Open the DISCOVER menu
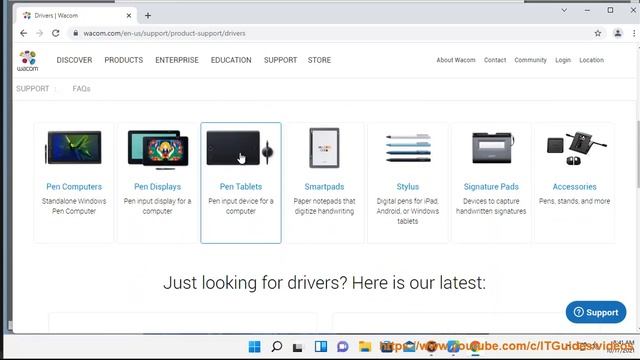 (74, 60)
